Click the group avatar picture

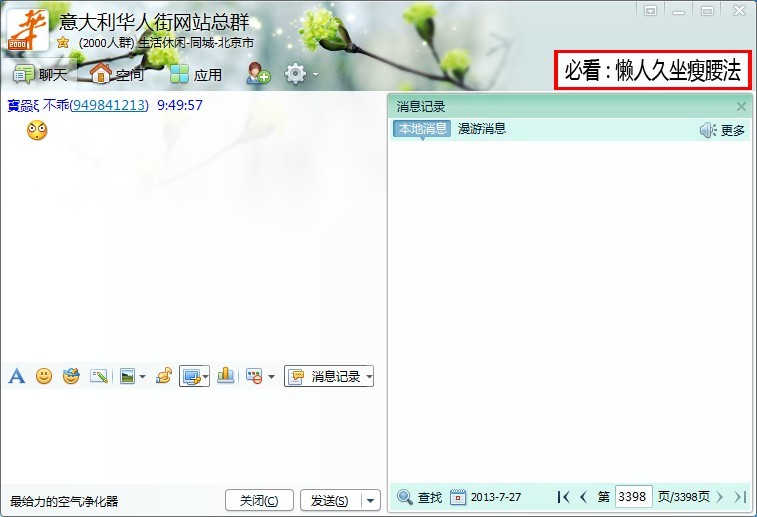[28, 30]
